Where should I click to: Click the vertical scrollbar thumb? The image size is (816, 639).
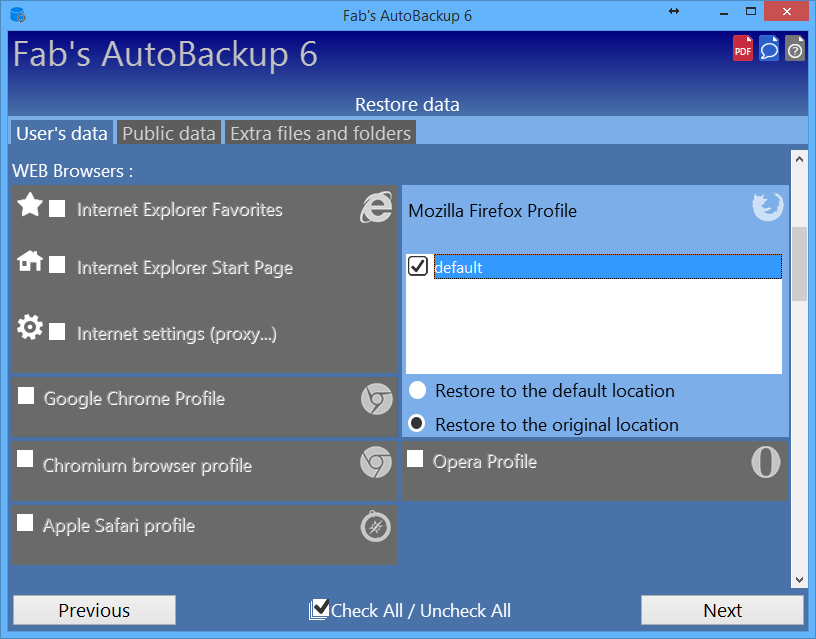(x=799, y=264)
